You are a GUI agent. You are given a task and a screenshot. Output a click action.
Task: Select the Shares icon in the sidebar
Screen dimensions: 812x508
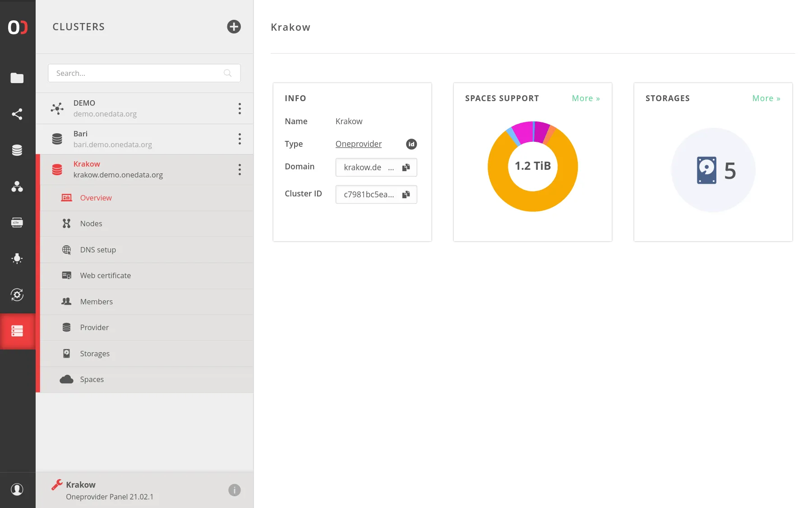tap(18, 114)
